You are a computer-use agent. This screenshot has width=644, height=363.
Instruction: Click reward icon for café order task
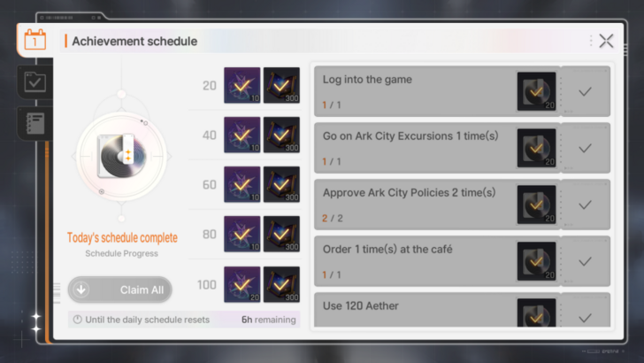click(x=536, y=261)
